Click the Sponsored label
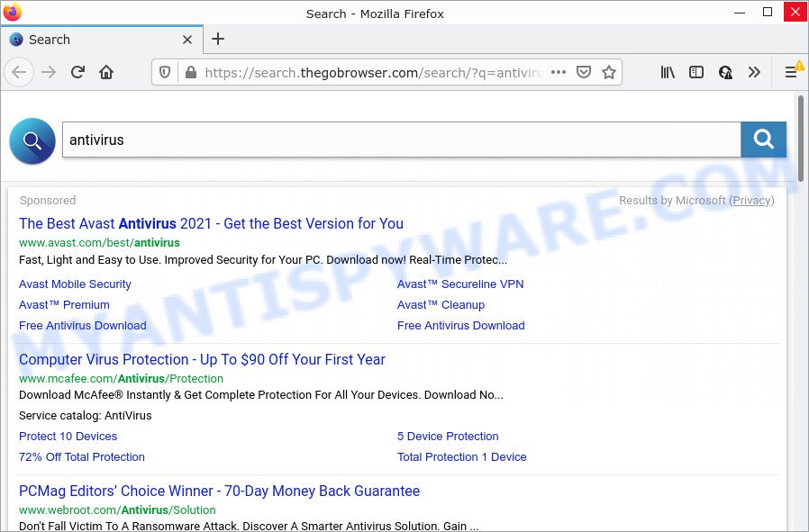The image size is (809, 532). (x=48, y=201)
